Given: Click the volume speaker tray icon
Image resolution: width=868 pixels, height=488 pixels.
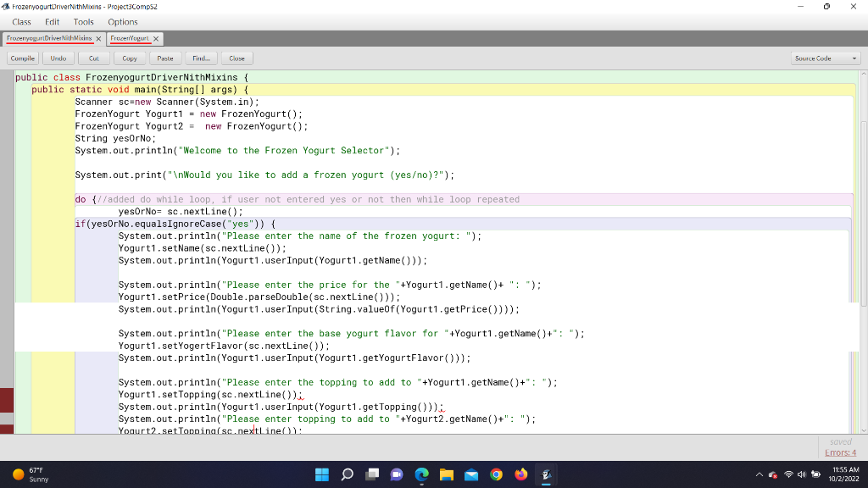Looking at the screenshot, I should click(802, 474).
